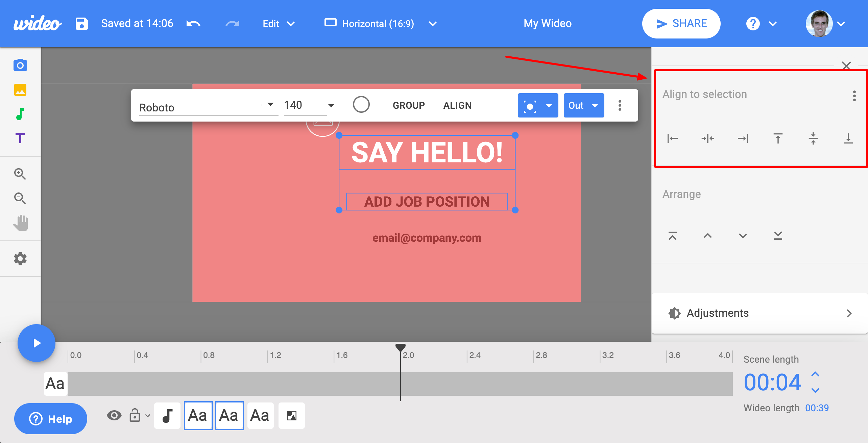The width and height of the screenshot is (868, 443).
Task: Click the zoom in magnifier
Action: tap(20, 174)
